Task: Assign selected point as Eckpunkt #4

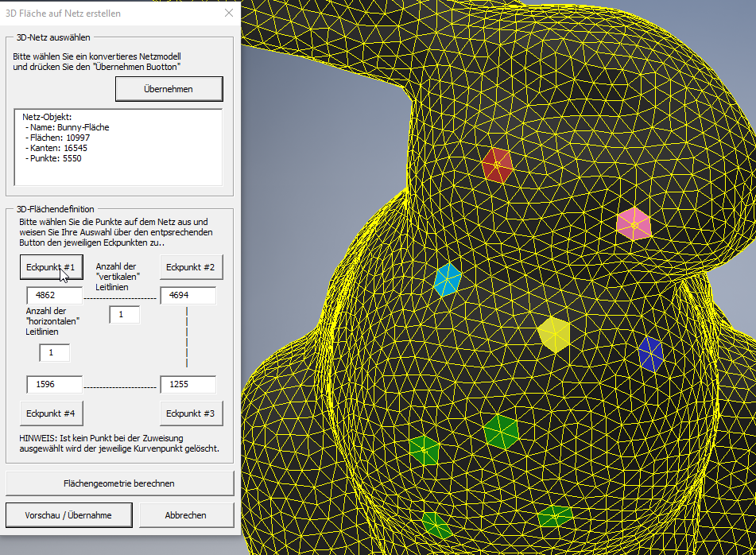Action: [x=51, y=413]
